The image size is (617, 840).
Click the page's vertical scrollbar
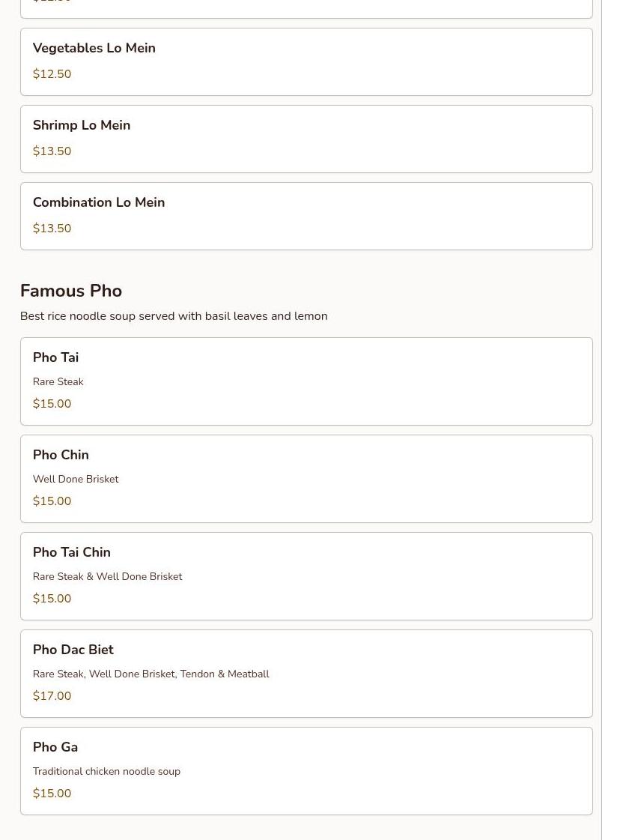coord(609,420)
